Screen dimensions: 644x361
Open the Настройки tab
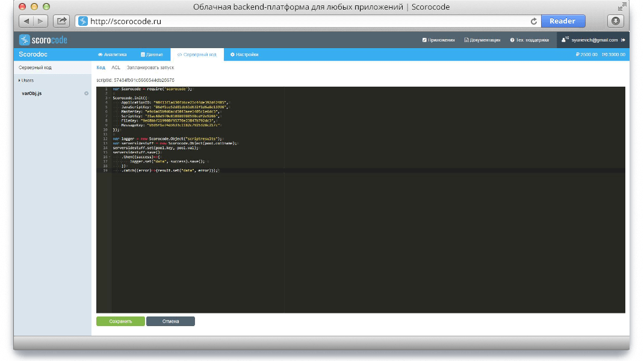(x=244, y=55)
